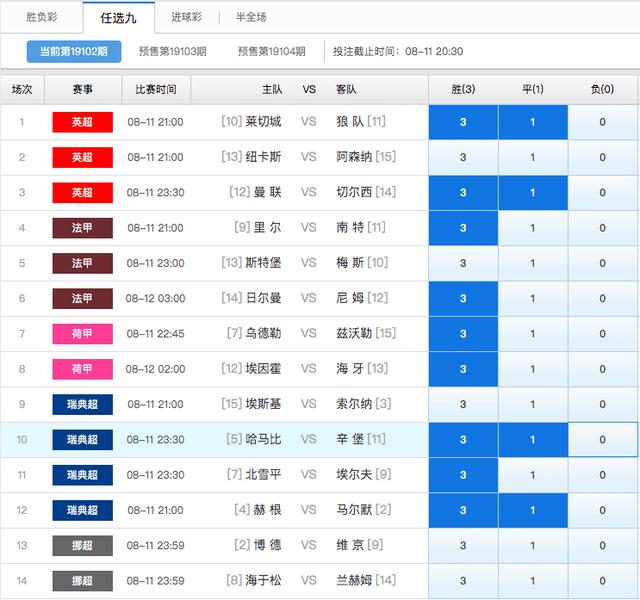This screenshot has width=640, height=600.
Task: Pick loss (0) for 乌德勒 vs 兹沃勒
Action: (x=602, y=334)
